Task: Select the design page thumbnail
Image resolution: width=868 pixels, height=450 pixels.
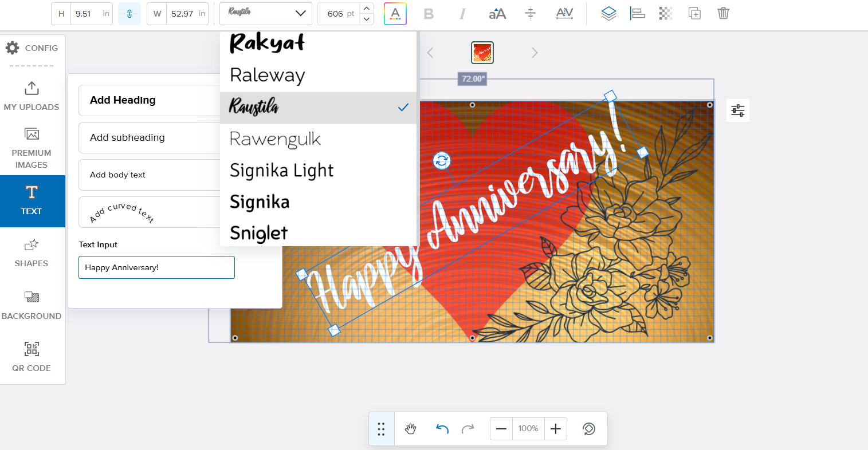Action: pos(482,53)
